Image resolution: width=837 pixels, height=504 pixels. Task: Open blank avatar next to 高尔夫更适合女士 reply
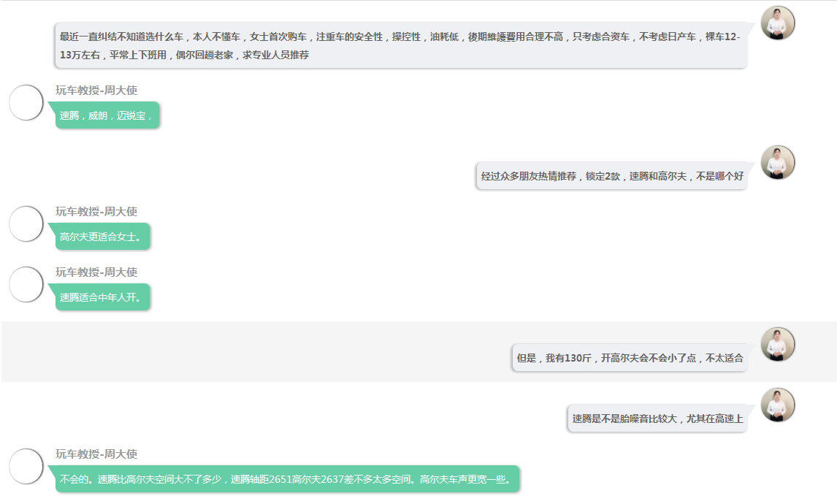click(26, 224)
